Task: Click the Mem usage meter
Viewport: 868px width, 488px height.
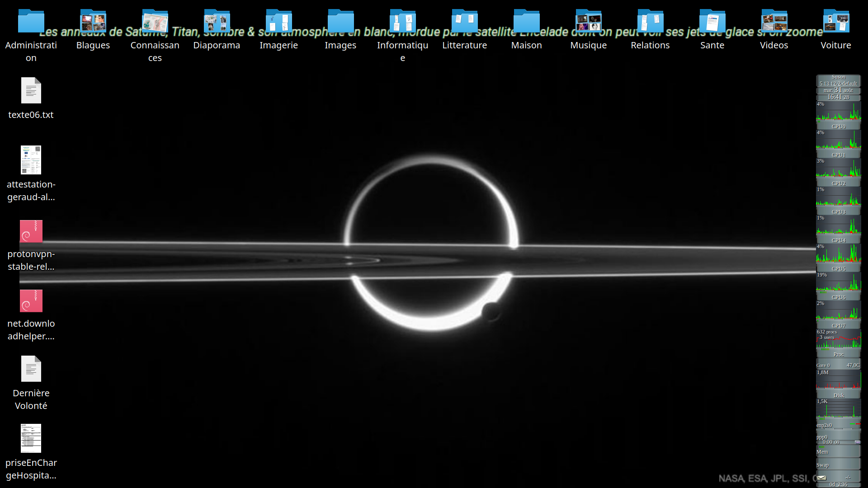Action: tap(838, 451)
